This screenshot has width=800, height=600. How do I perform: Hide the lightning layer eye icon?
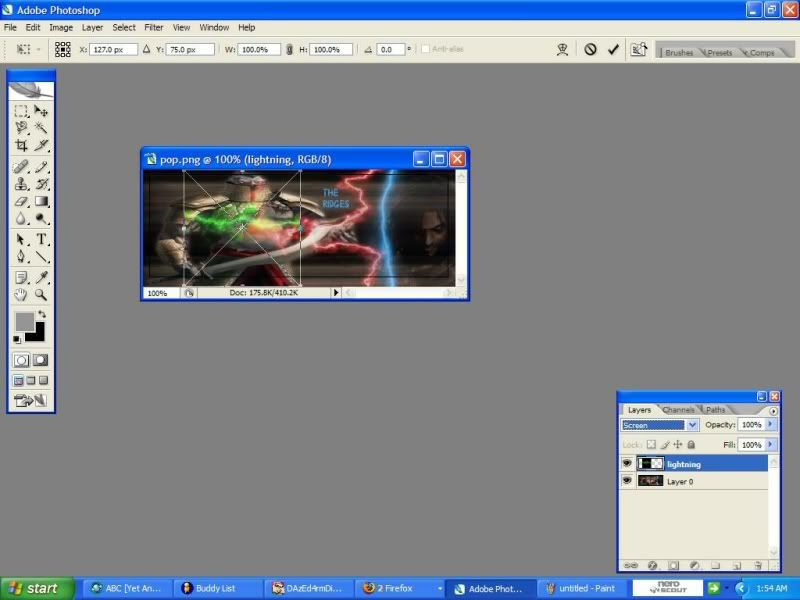tap(627, 463)
